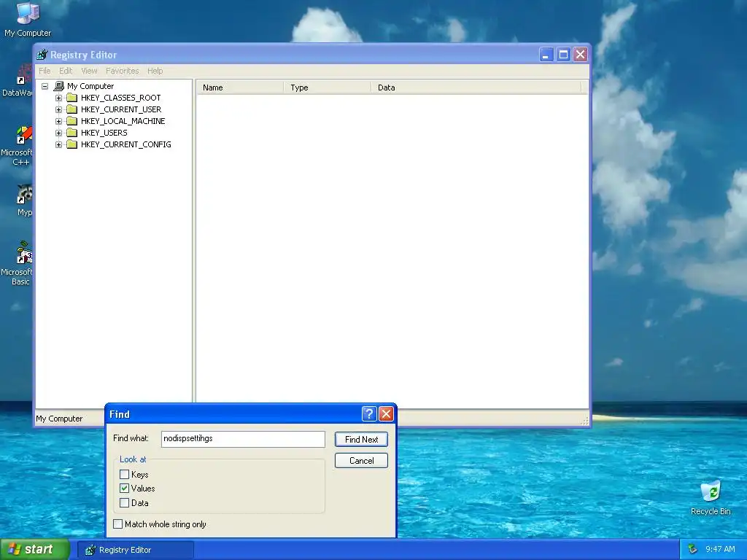Maximize the Registry Editor window

coord(563,55)
